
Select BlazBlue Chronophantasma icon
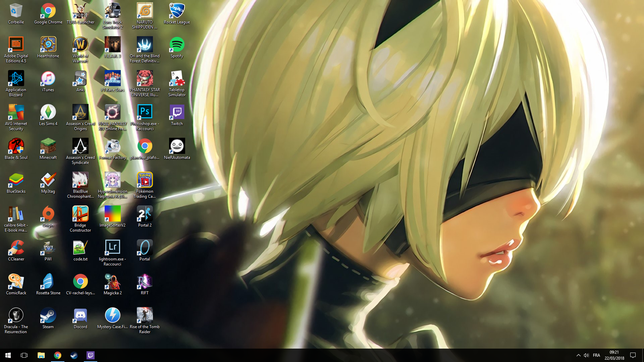[80, 185]
